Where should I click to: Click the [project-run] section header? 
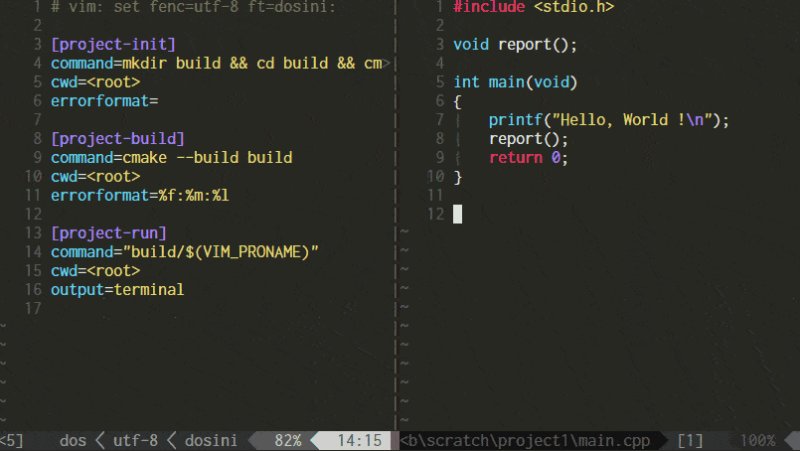109,233
